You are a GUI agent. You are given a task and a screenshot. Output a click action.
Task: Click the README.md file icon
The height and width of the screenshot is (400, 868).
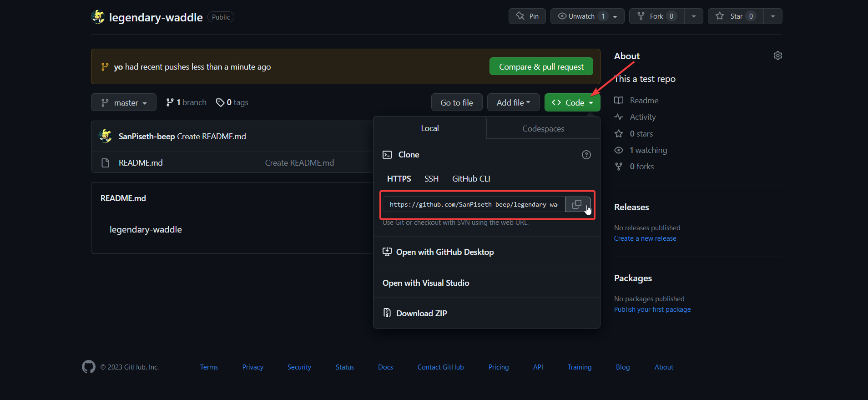(x=106, y=163)
